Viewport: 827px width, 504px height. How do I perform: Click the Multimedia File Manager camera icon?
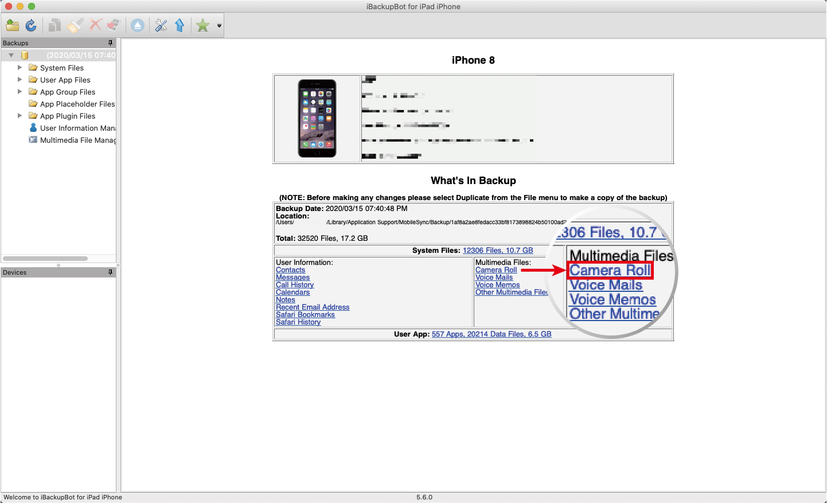33,140
